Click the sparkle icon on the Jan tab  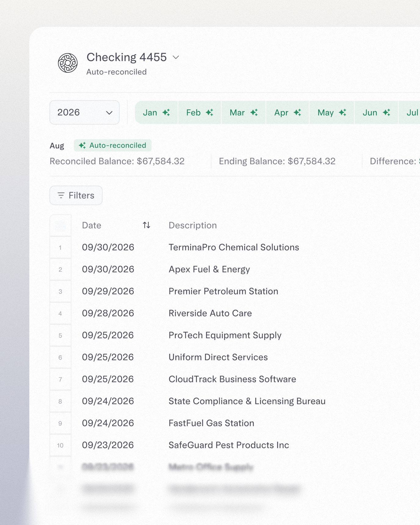[166, 113]
